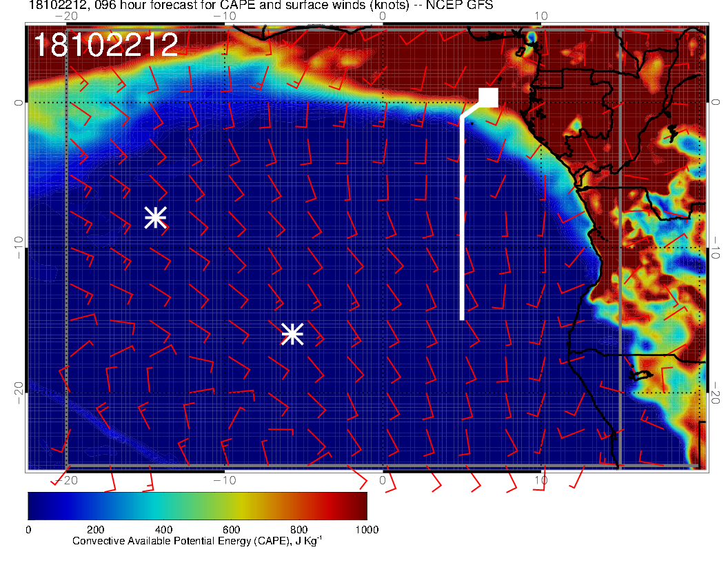Click the white square marker near equator

(488, 97)
